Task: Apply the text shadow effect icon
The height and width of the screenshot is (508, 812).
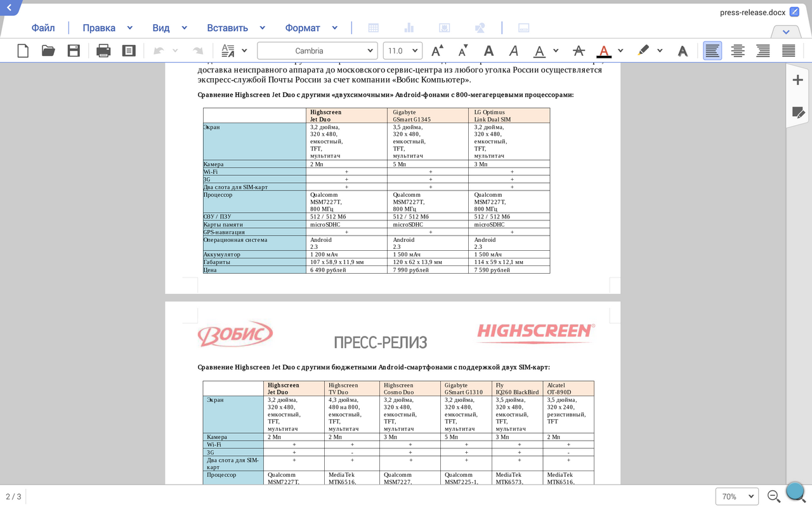Action: click(683, 51)
